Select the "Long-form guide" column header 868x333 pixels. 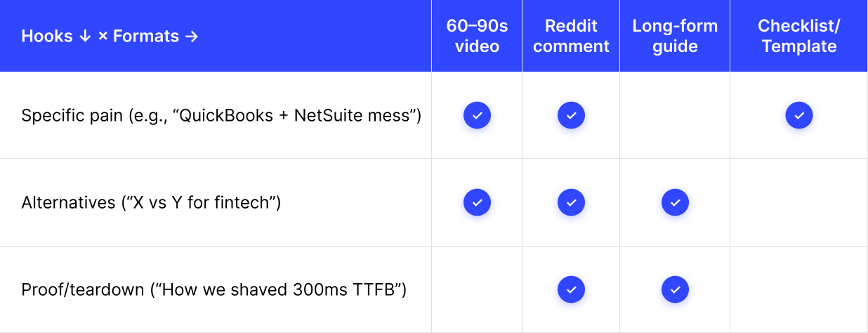pos(675,37)
